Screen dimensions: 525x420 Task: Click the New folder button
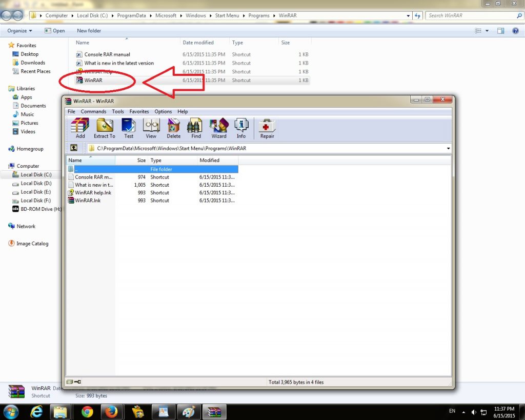(89, 31)
